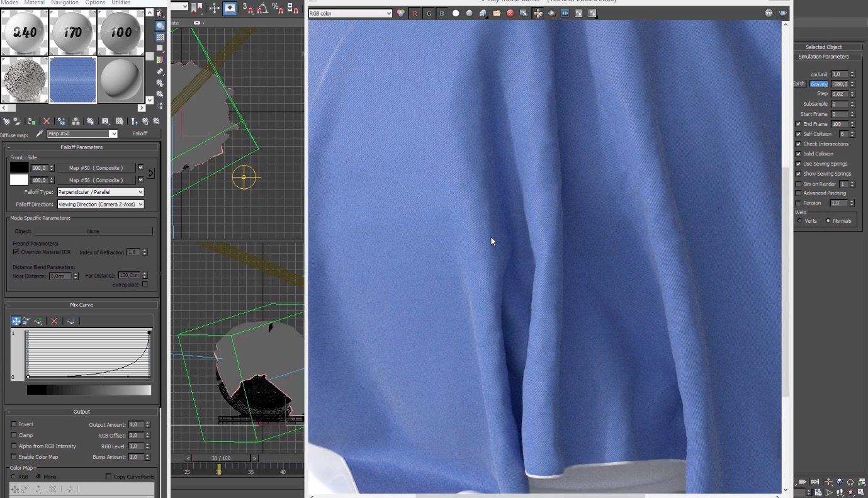Enable the Invert checkbox
868x498 pixels.
(x=14, y=424)
